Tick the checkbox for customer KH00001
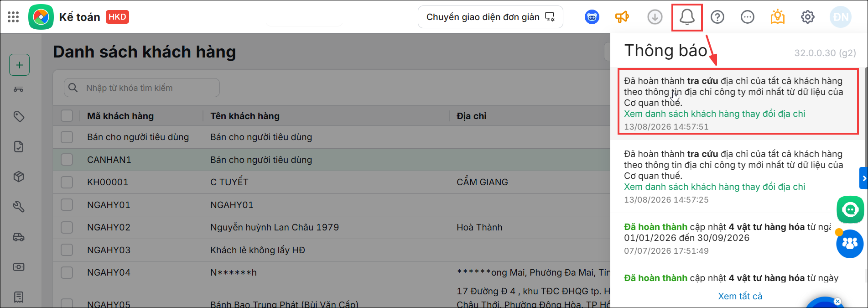 point(67,182)
